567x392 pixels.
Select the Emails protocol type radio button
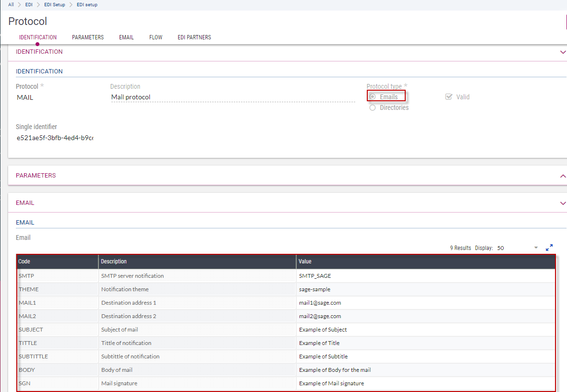click(373, 97)
